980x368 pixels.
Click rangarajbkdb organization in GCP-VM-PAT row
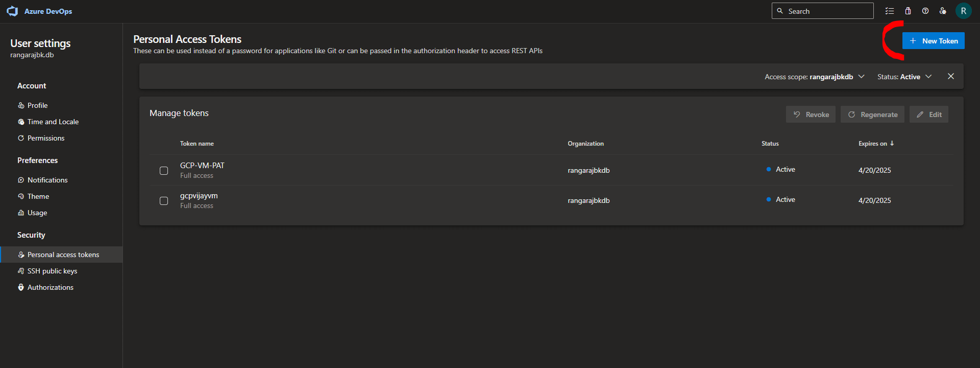pyautogui.click(x=589, y=170)
